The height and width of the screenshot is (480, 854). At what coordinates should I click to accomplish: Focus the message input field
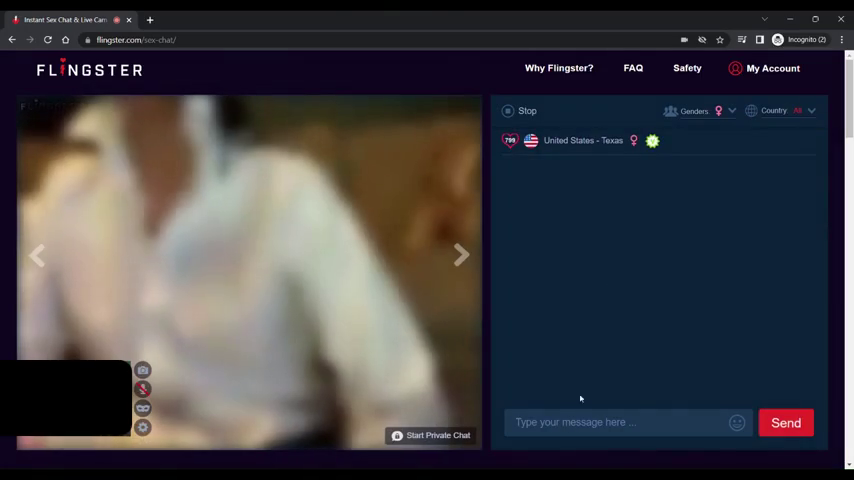[x=628, y=423]
